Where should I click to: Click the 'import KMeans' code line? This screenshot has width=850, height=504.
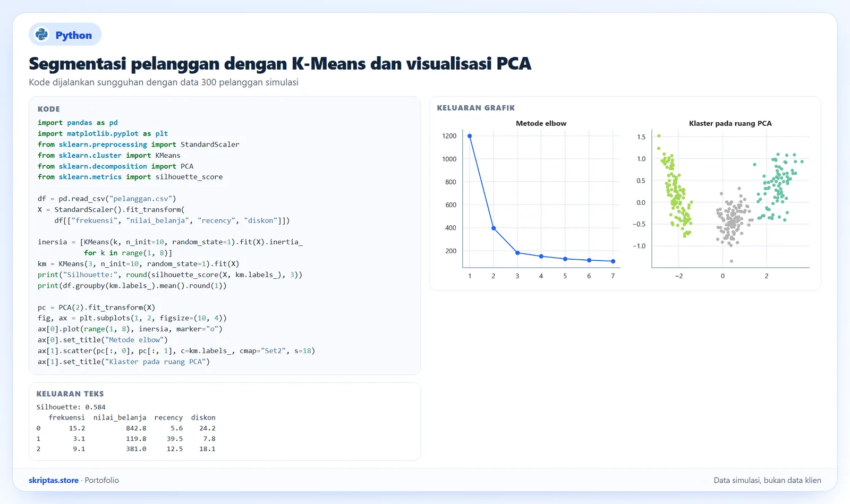point(109,156)
